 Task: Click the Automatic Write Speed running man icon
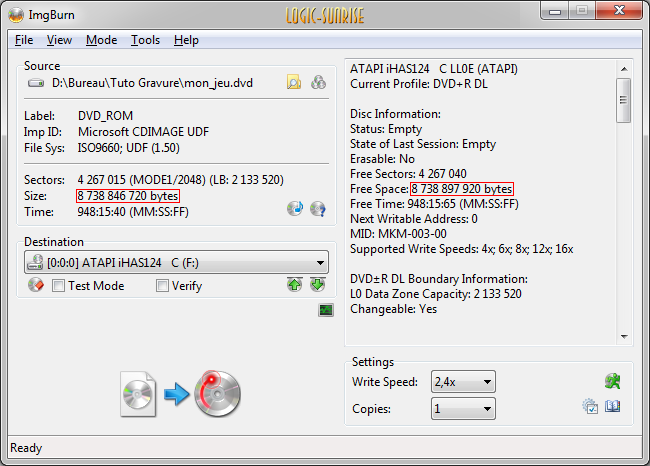point(612,381)
